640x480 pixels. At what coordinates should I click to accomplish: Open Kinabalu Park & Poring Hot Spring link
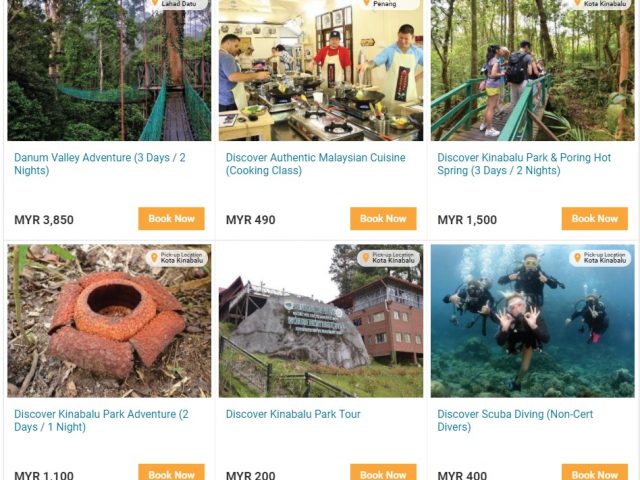pyautogui.click(x=524, y=164)
